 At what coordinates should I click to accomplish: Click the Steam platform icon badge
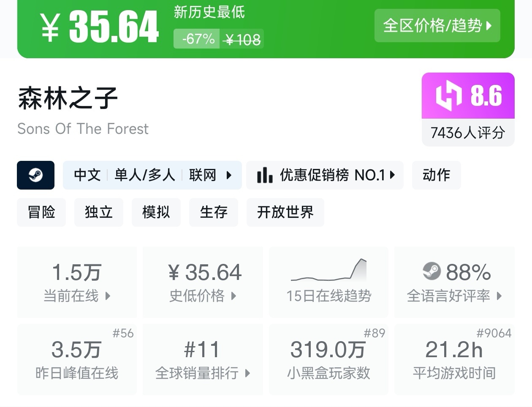[35, 175]
